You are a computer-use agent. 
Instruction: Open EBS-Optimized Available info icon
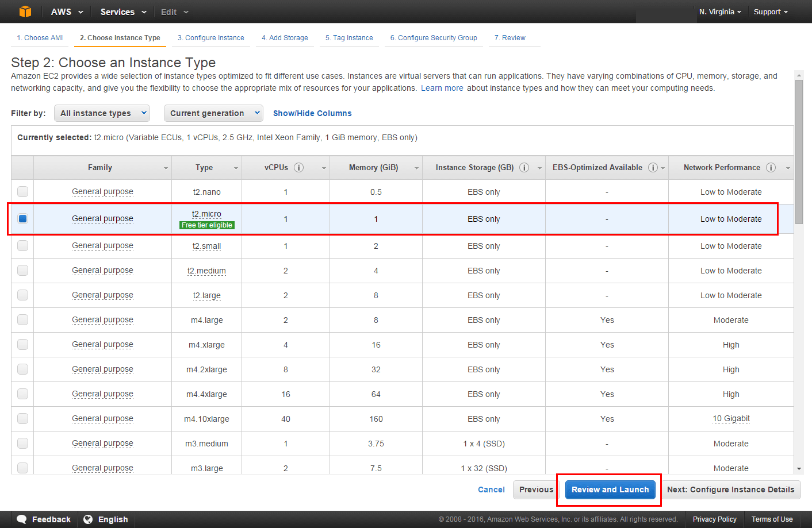653,168
